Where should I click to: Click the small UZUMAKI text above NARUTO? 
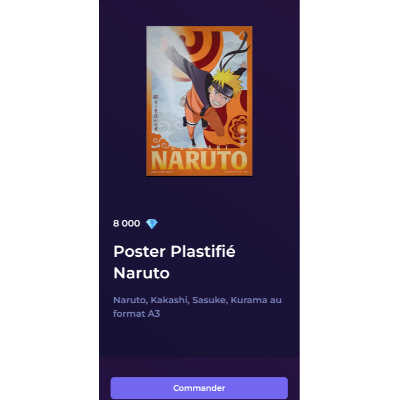coord(199,147)
